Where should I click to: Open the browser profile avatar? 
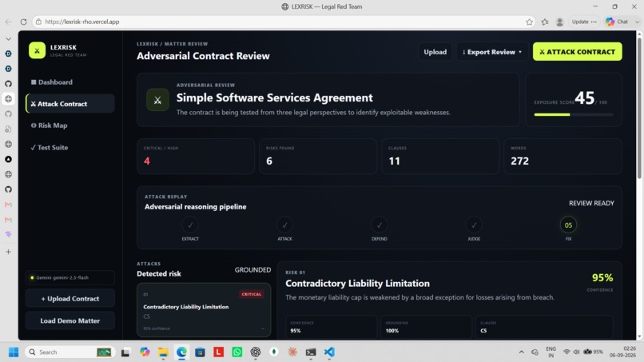pyautogui.click(x=559, y=22)
